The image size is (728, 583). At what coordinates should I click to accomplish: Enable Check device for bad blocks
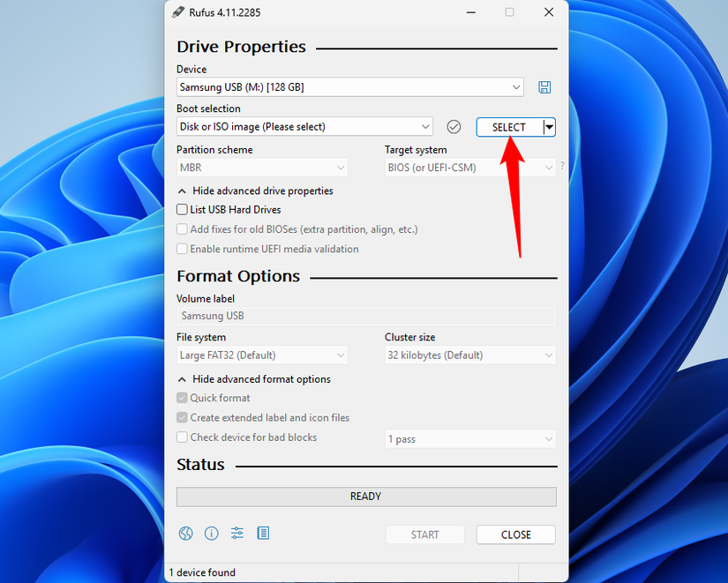coord(182,437)
